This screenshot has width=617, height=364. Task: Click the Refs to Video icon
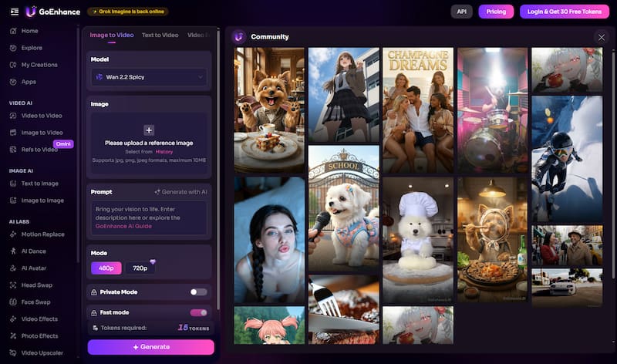(x=13, y=149)
